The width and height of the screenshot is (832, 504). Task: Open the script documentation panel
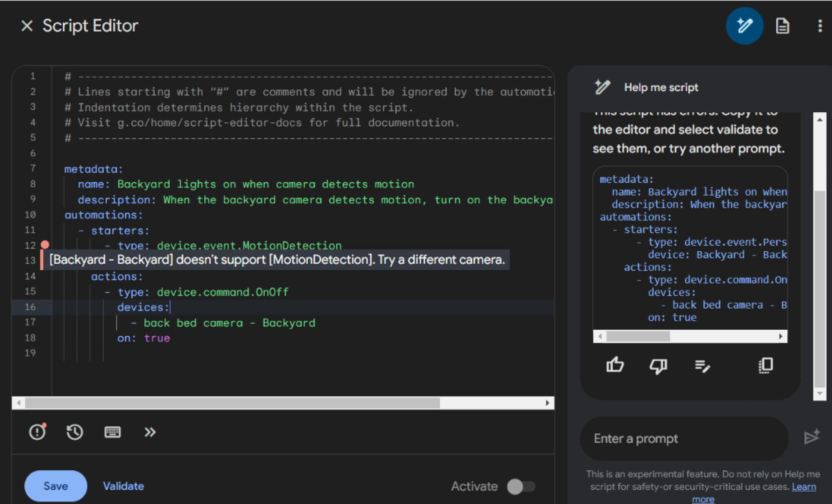pos(783,25)
